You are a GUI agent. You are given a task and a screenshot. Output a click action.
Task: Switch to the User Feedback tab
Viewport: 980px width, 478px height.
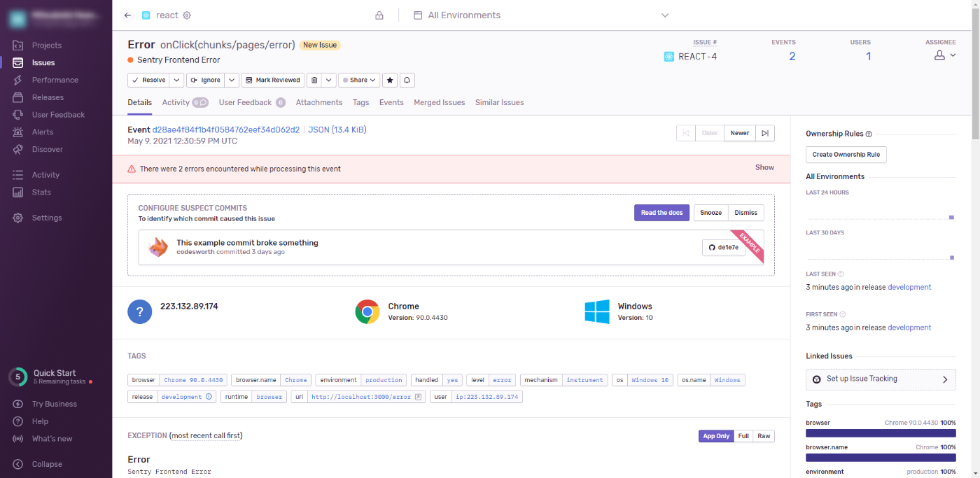[252, 102]
